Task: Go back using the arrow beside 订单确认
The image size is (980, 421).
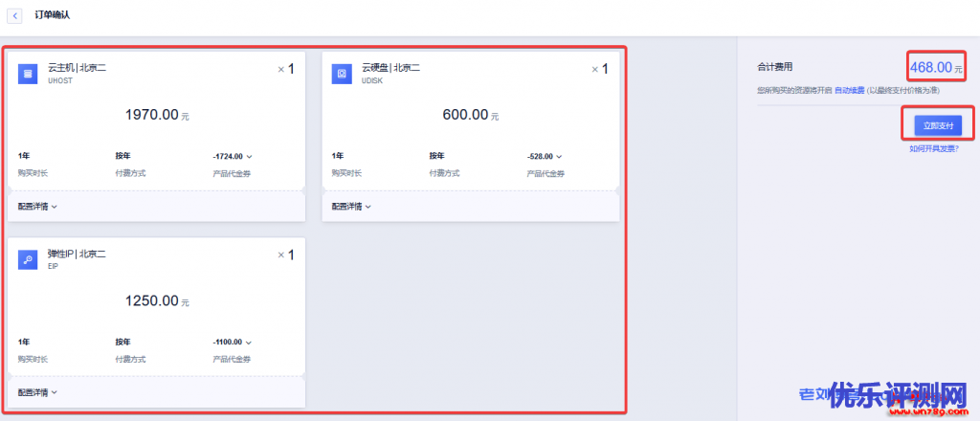Action: (14, 15)
